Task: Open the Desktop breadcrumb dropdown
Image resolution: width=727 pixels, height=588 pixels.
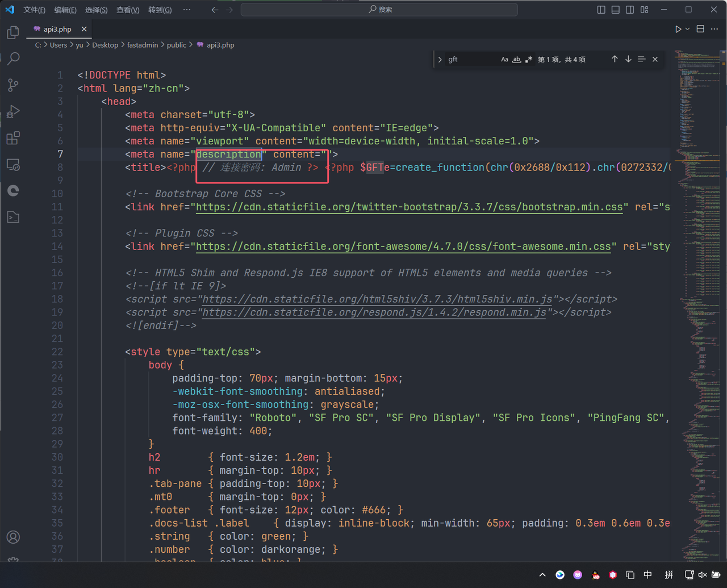Action: click(105, 45)
